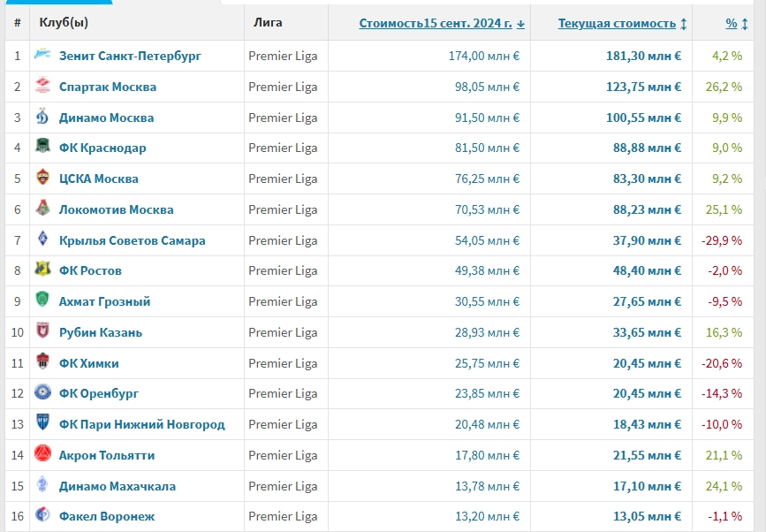766x532 pixels.
Task: Click the FK Orenburg club crest
Action: [42, 391]
